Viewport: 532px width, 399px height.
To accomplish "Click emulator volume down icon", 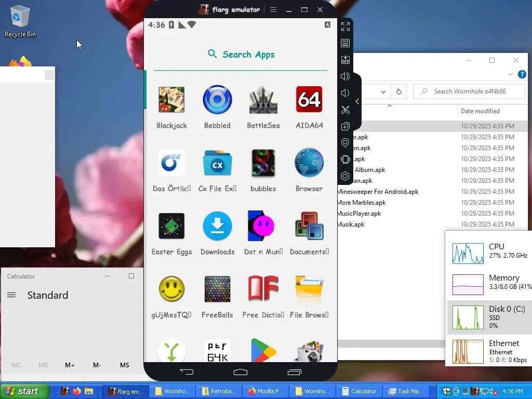I will pyautogui.click(x=345, y=93).
